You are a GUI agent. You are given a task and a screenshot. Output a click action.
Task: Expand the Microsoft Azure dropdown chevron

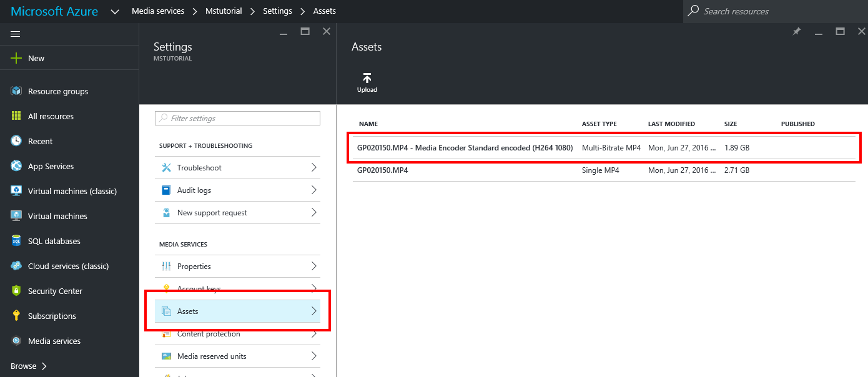pyautogui.click(x=115, y=11)
